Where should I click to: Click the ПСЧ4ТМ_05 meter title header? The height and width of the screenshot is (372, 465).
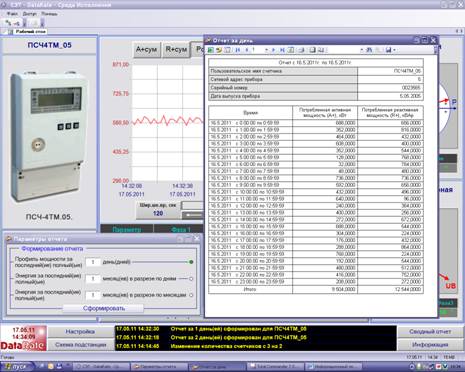pos(49,45)
